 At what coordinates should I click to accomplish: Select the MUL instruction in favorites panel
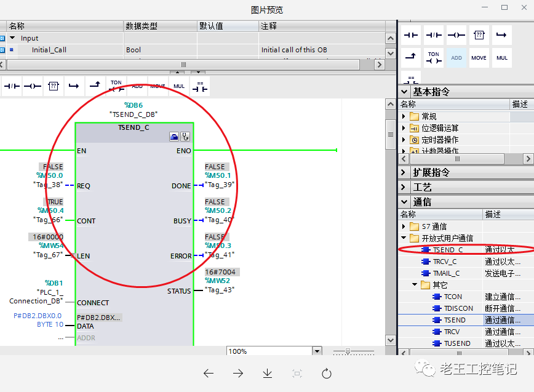pyautogui.click(x=501, y=58)
